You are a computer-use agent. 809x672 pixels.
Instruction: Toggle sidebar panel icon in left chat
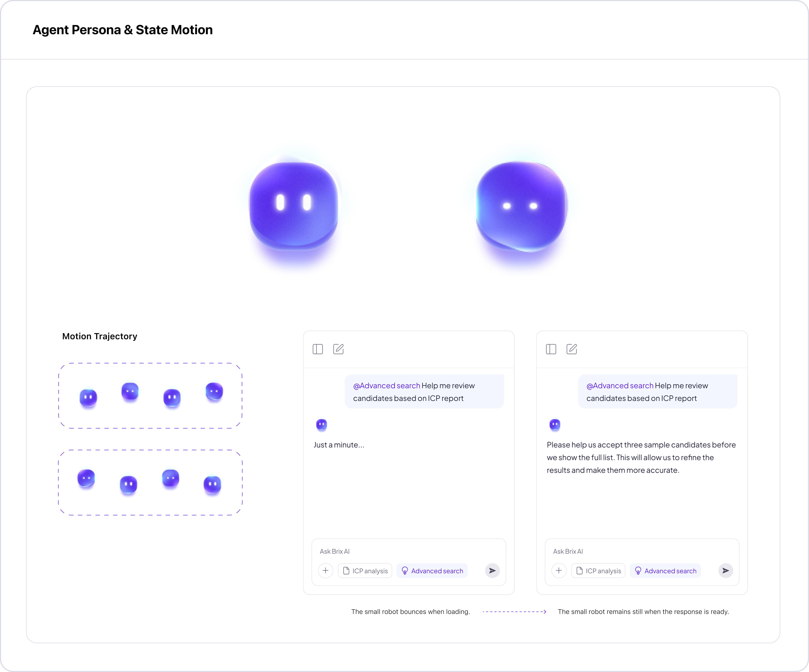pyautogui.click(x=317, y=349)
